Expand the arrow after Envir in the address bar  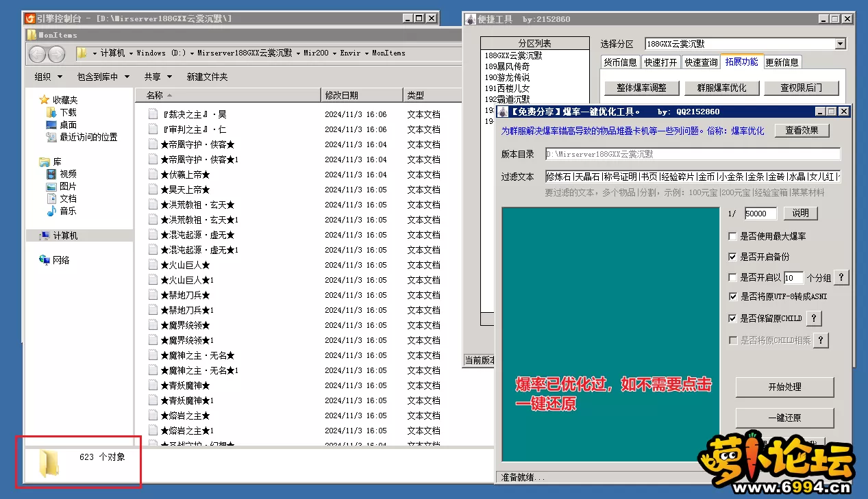pyautogui.click(x=367, y=53)
